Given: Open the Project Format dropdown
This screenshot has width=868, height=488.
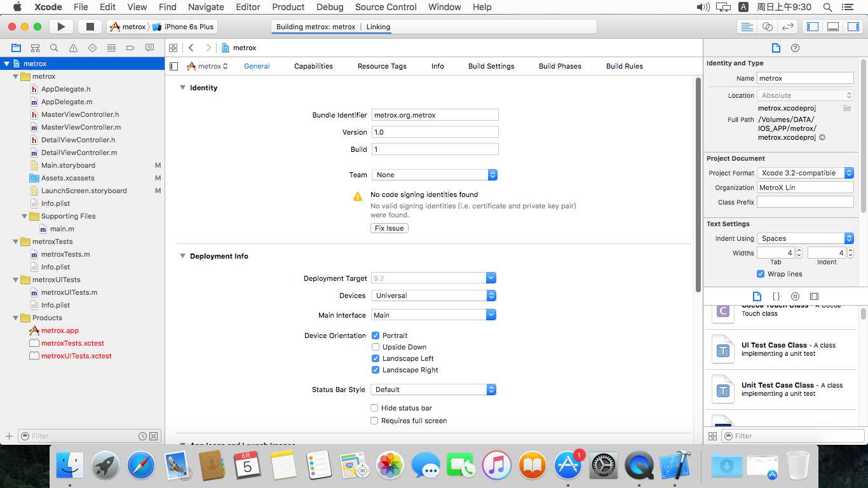Looking at the screenshot, I should (805, 173).
